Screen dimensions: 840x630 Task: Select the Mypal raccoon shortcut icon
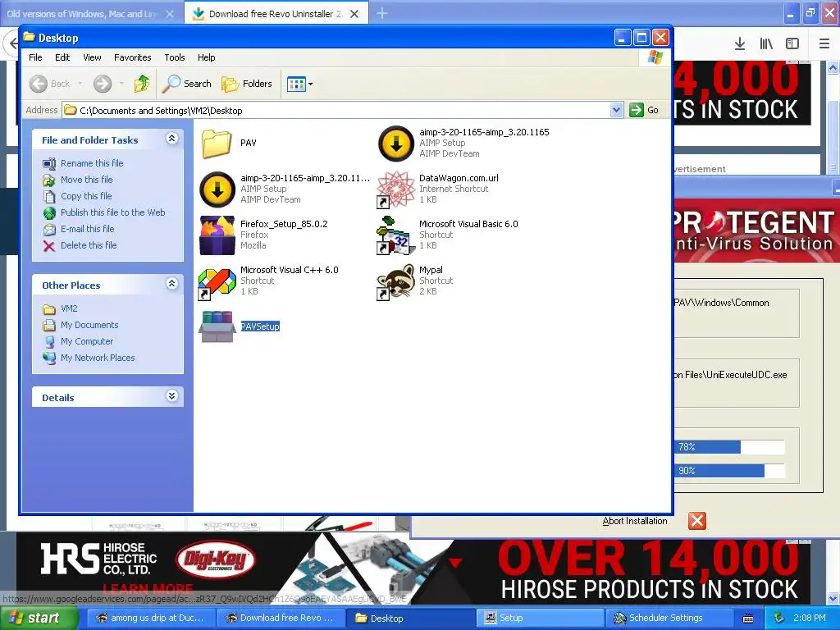click(396, 282)
